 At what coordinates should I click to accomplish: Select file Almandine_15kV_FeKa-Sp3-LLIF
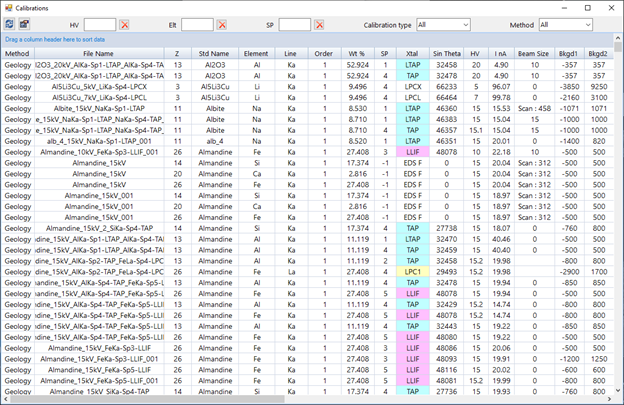pos(99,348)
